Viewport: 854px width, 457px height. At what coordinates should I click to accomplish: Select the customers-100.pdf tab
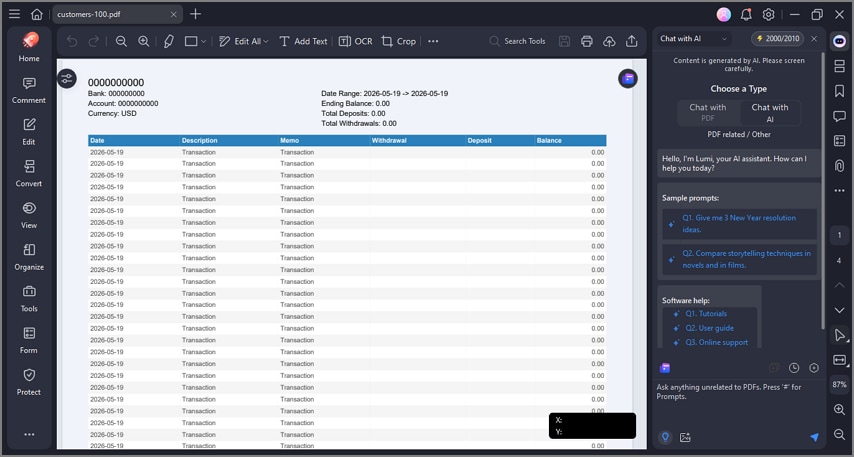point(117,15)
